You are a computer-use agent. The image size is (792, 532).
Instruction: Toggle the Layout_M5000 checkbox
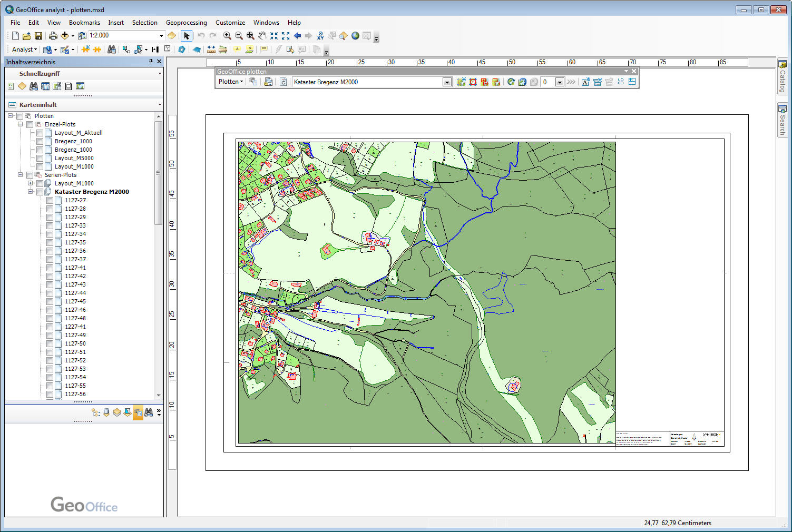click(40, 158)
